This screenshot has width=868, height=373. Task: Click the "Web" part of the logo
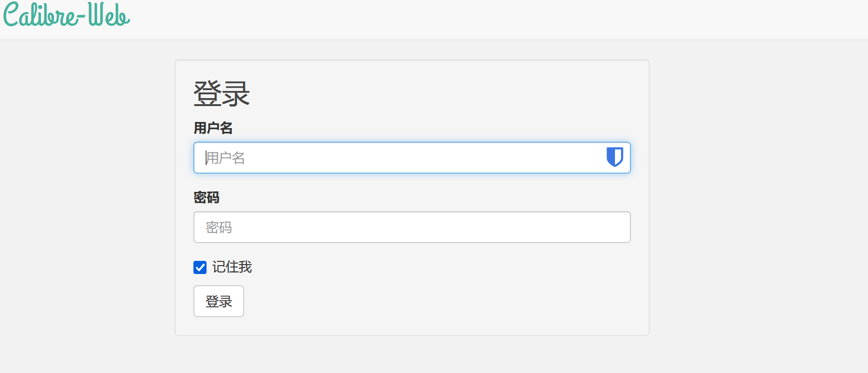[109, 15]
